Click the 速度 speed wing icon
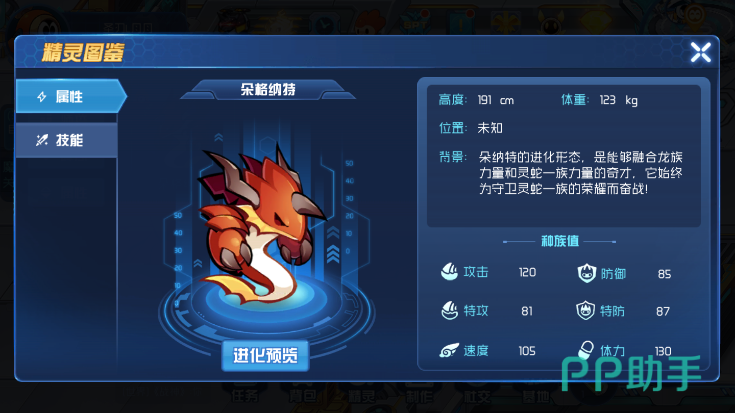 tap(449, 351)
